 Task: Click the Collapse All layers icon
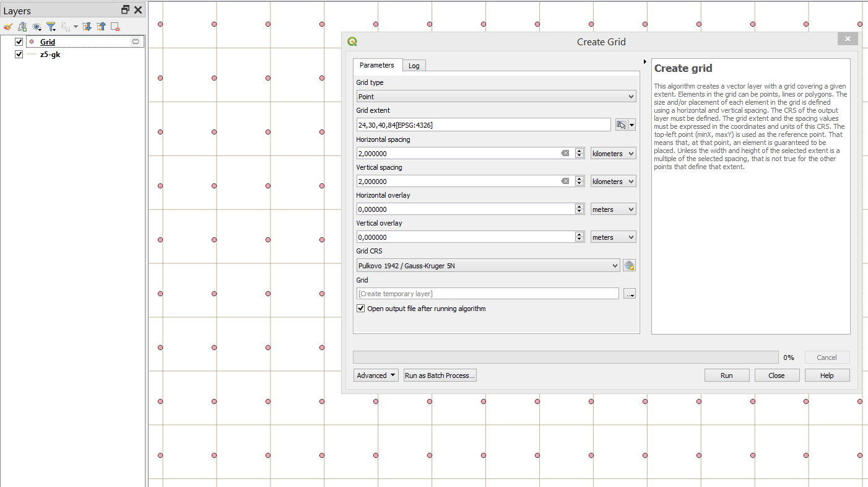tap(101, 27)
